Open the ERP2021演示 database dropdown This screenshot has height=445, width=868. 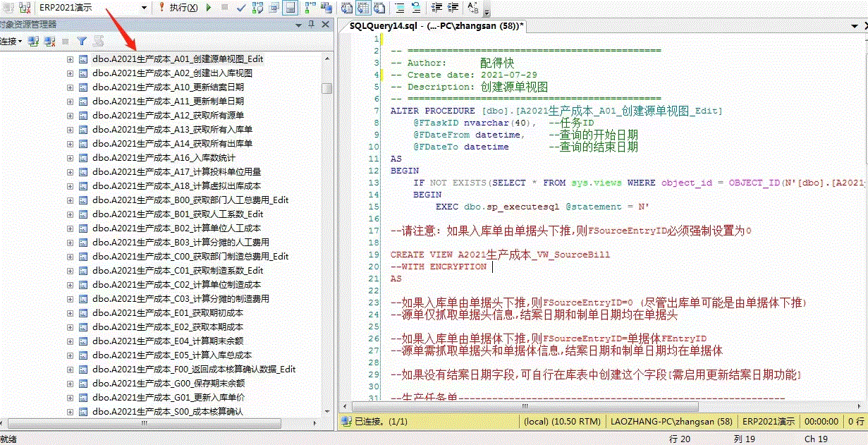pyautogui.click(x=144, y=7)
